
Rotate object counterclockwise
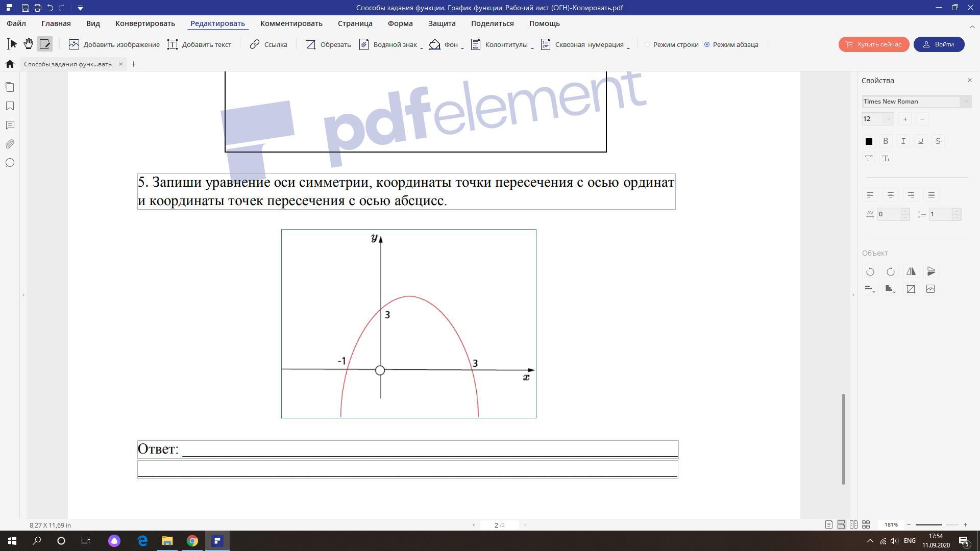coord(870,271)
